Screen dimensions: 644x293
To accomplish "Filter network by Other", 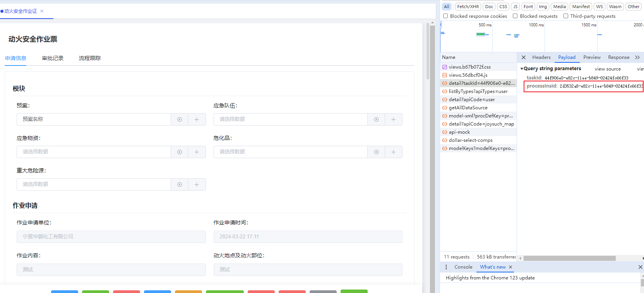I will (x=634, y=7).
